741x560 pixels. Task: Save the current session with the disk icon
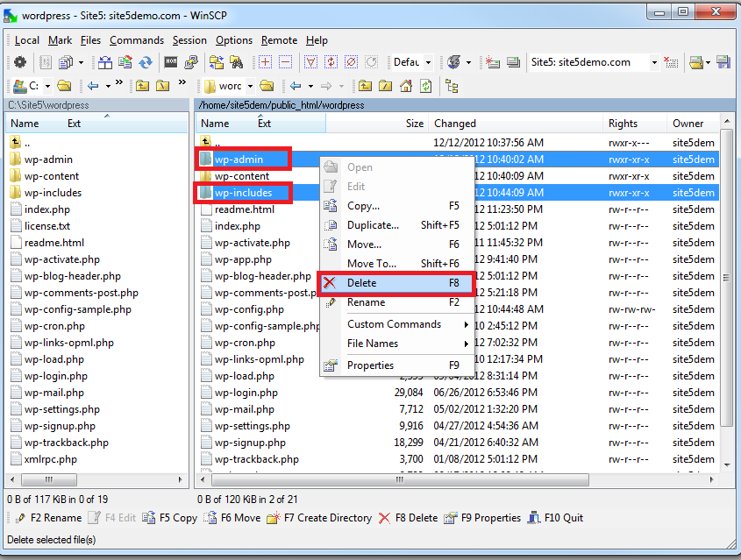click(x=724, y=62)
